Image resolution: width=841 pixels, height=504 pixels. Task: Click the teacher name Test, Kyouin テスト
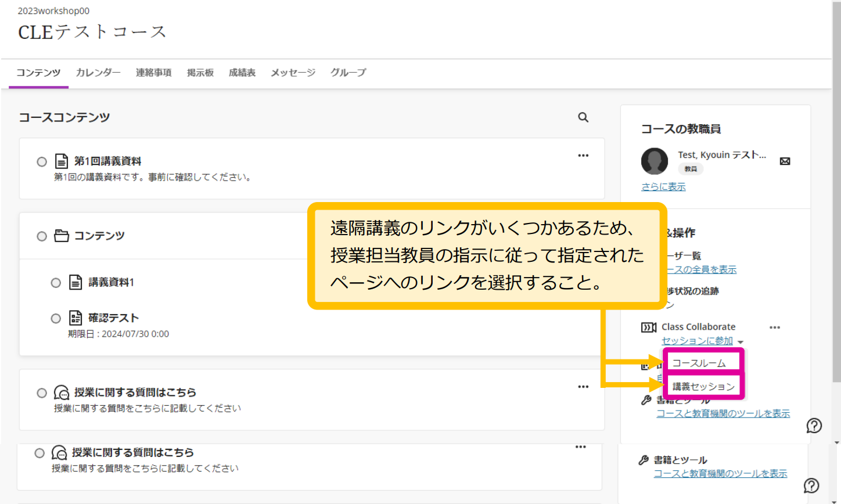point(722,155)
